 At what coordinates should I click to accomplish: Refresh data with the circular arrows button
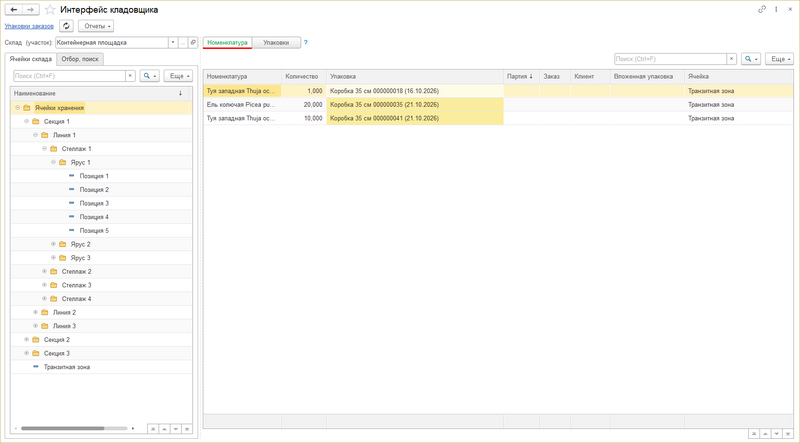pyautogui.click(x=66, y=26)
